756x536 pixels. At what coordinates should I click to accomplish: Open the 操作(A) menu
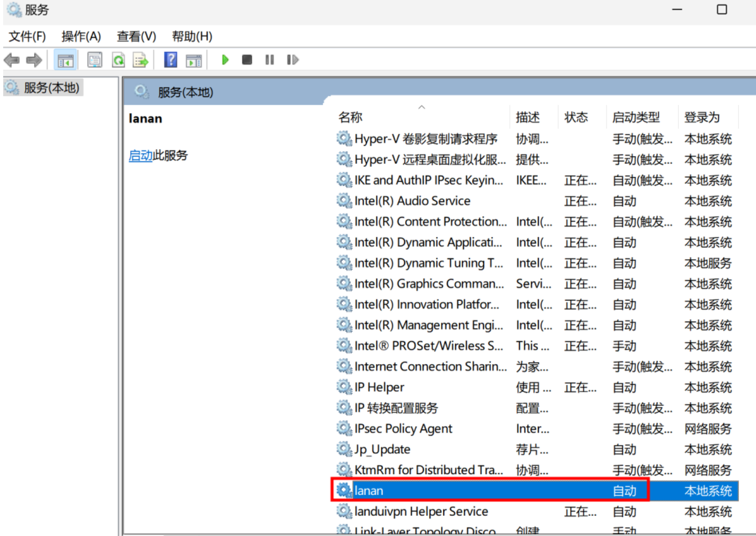(x=81, y=36)
